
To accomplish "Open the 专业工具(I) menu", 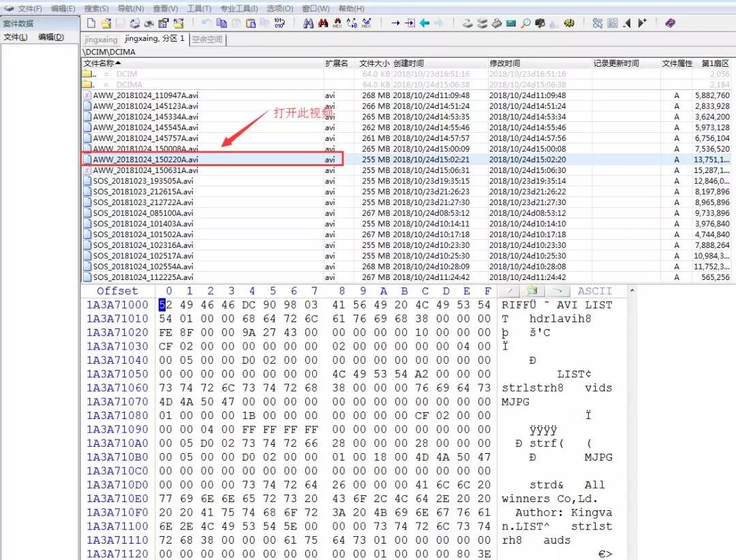I will pos(239,9).
